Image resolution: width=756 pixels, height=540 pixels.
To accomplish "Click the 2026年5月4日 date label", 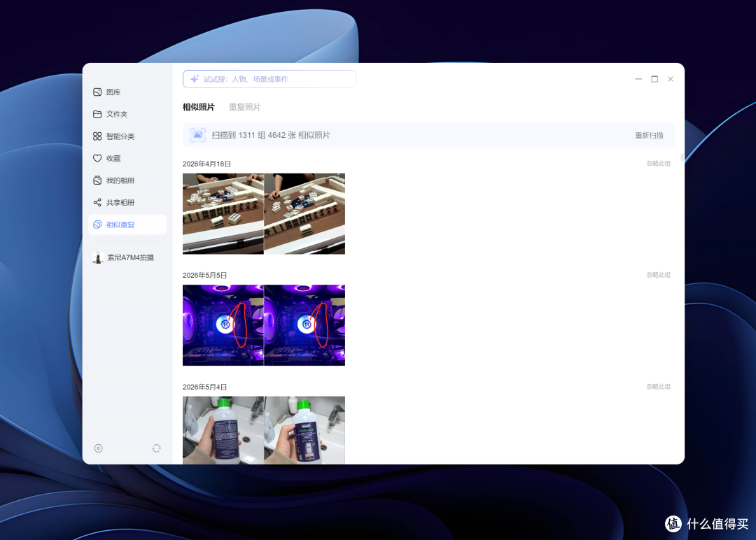I will (x=205, y=387).
